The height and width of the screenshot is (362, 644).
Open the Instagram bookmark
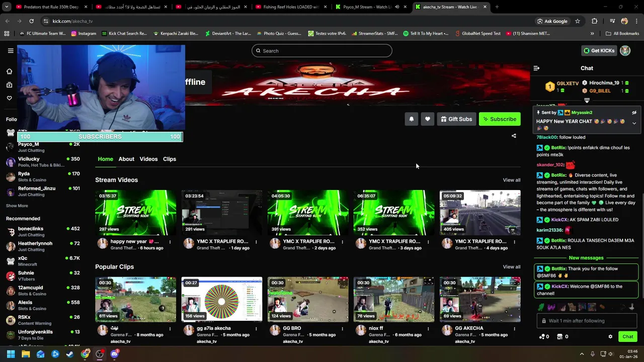pos(84,34)
